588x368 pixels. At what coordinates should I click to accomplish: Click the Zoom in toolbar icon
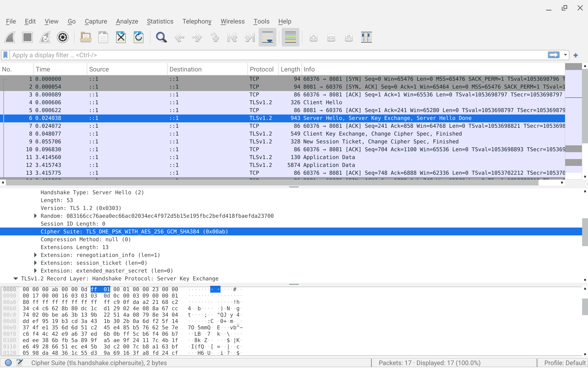[x=313, y=37]
